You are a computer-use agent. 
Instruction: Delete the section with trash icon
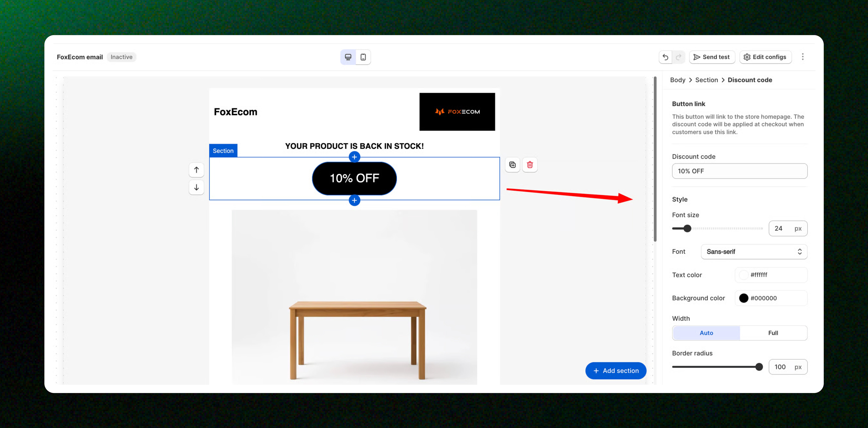[x=530, y=165]
